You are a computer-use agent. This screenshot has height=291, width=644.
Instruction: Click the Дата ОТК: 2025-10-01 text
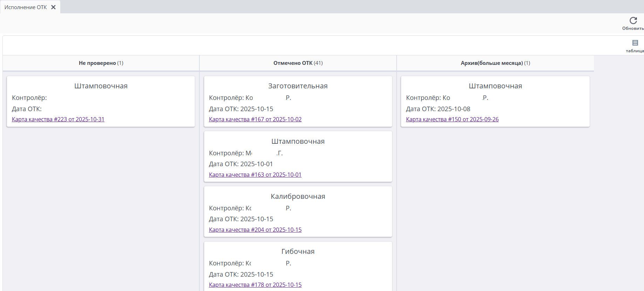[241, 164]
